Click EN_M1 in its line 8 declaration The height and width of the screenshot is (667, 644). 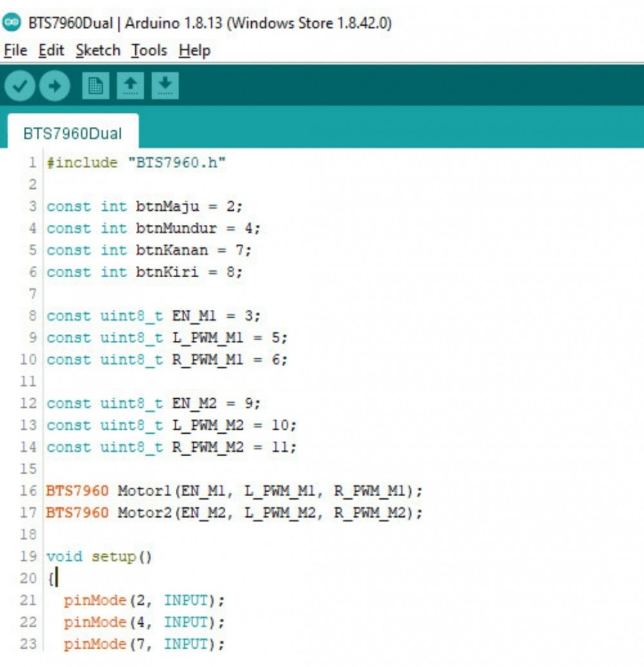pyautogui.click(x=194, y=316)
